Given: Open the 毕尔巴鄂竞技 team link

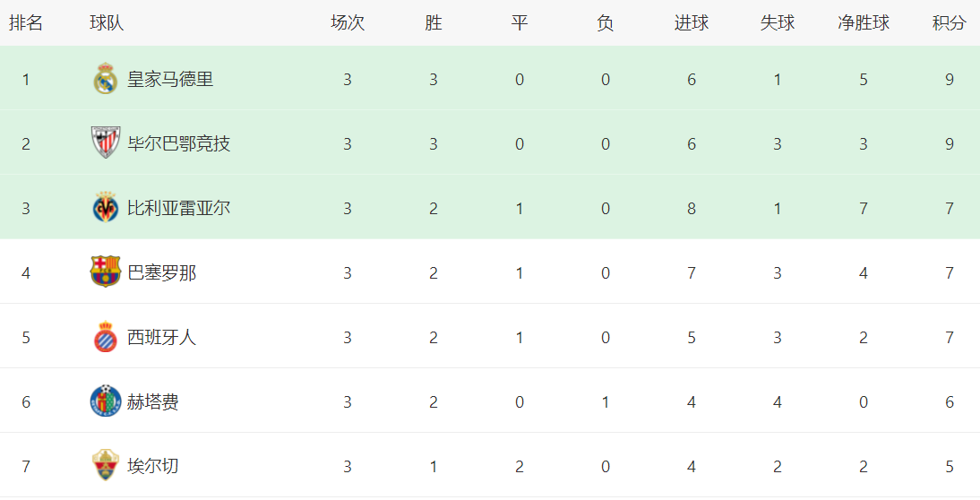Looking at the screenshot, I should pos(178,143).
